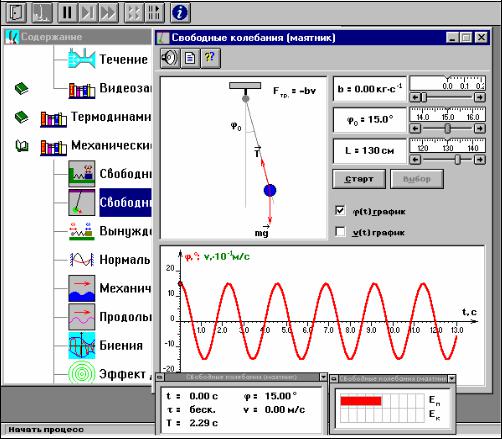Image resolution: width=502 pixels, height=439 pixels.
Task: Click the Содержание panel title icon
Action: pyautogui.click(x=12, y=37)
